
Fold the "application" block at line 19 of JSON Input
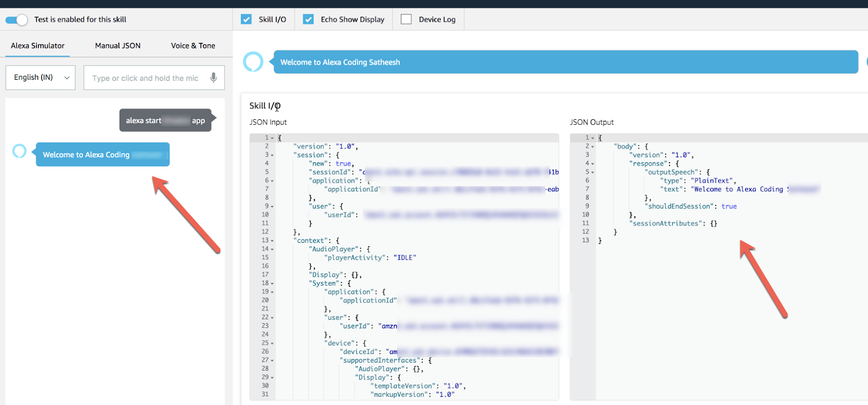point(272,292)
